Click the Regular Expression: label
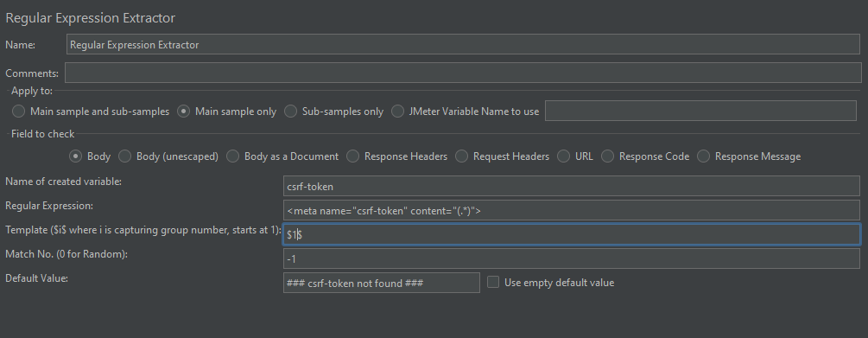The height and width of the screenshot is (338, 868). tap(49, 206)
